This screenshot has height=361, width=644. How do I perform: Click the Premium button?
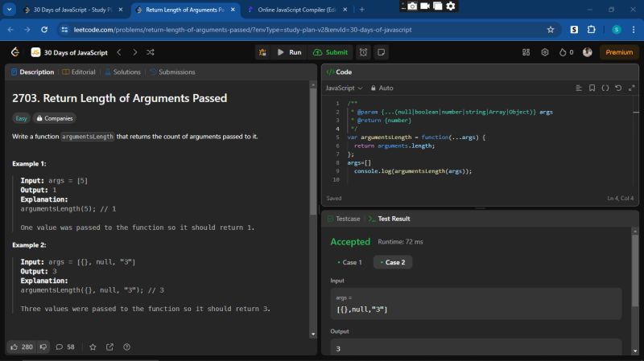tap(619, 52)
